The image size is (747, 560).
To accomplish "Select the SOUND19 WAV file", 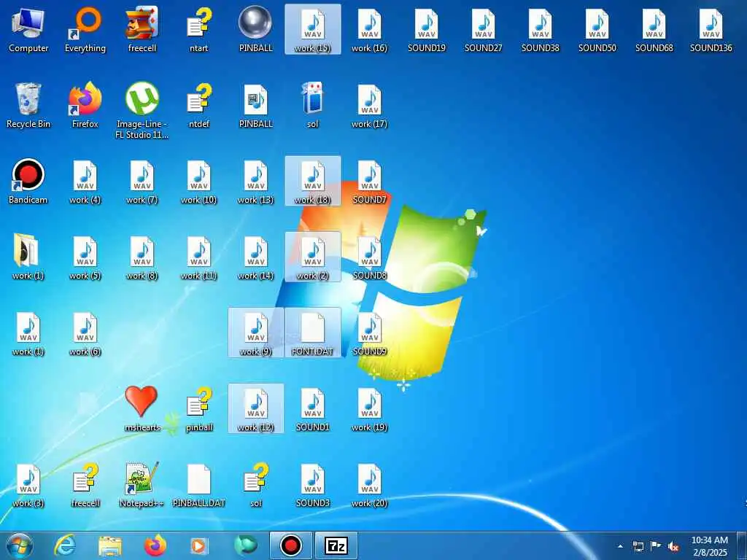I will pyautogui.click(x=426, y=29).
